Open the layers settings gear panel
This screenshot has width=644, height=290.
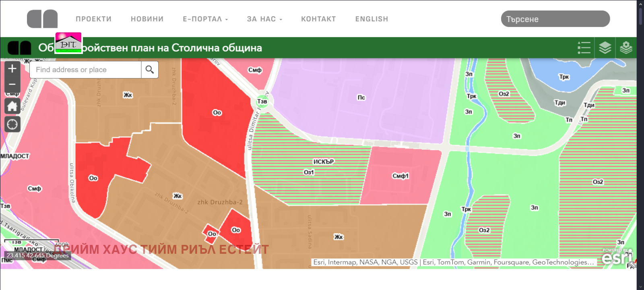(x=626, y=48)
